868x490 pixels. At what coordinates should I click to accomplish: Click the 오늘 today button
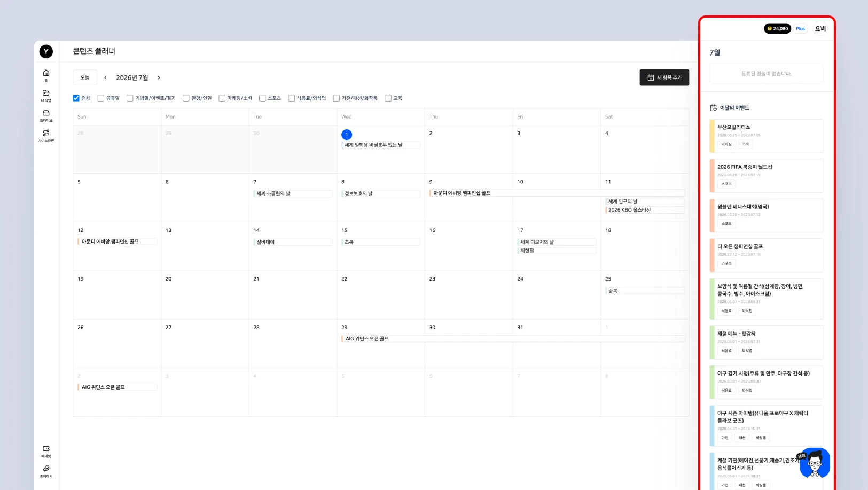coord(85,77)
